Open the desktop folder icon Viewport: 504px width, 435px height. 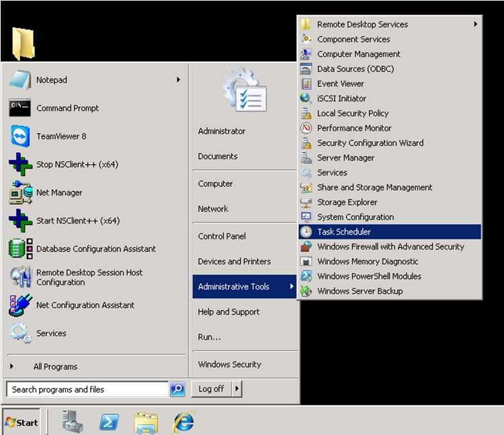tap(23, 44)
